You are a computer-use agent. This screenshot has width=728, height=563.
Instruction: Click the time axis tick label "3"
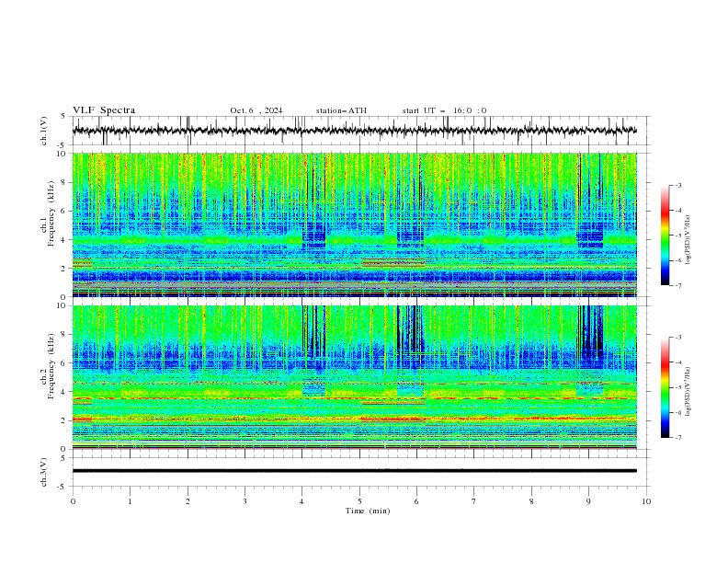[x=245, y=501]
